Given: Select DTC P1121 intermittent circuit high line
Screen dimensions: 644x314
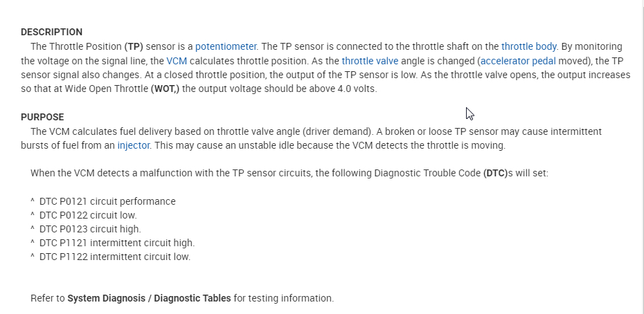Looking at the screenshot, I should pyautogui.click(x=117, y=243).
